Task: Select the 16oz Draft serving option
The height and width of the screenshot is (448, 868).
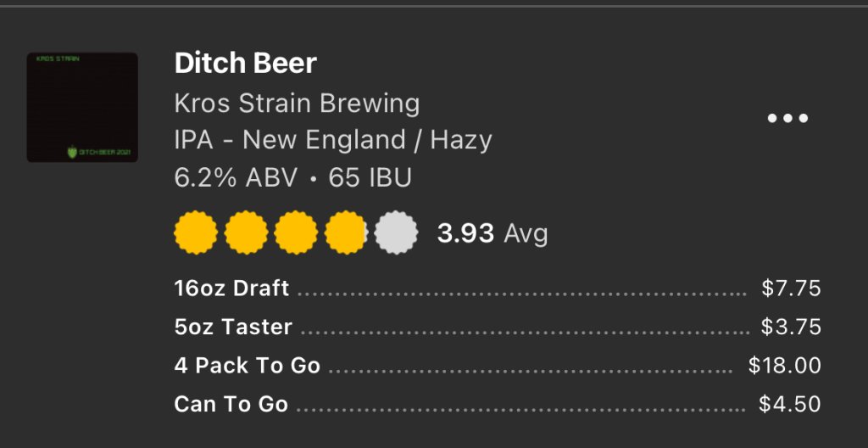Action: (x=231, y=288)
